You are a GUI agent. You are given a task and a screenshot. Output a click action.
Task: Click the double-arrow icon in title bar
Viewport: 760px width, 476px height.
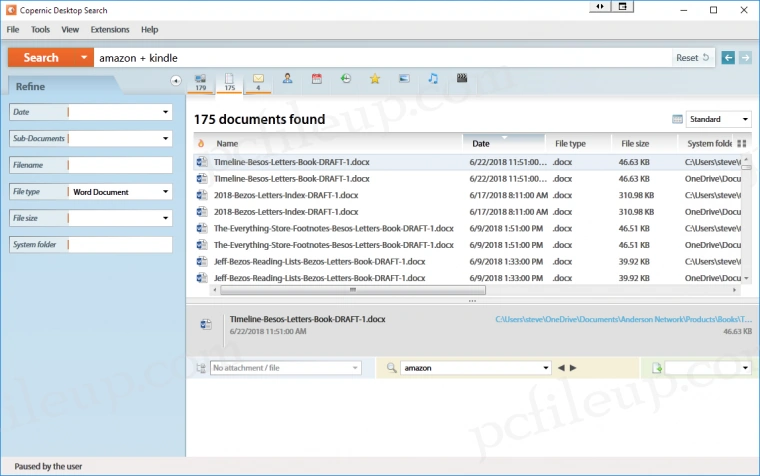tap(600, 6)
